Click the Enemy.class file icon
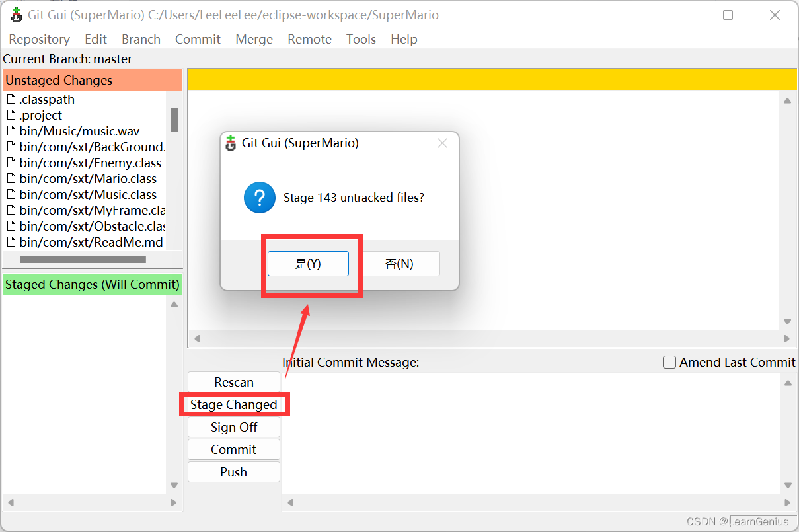The height and width of the screenshot is (532, 799). tap(11, 163)
